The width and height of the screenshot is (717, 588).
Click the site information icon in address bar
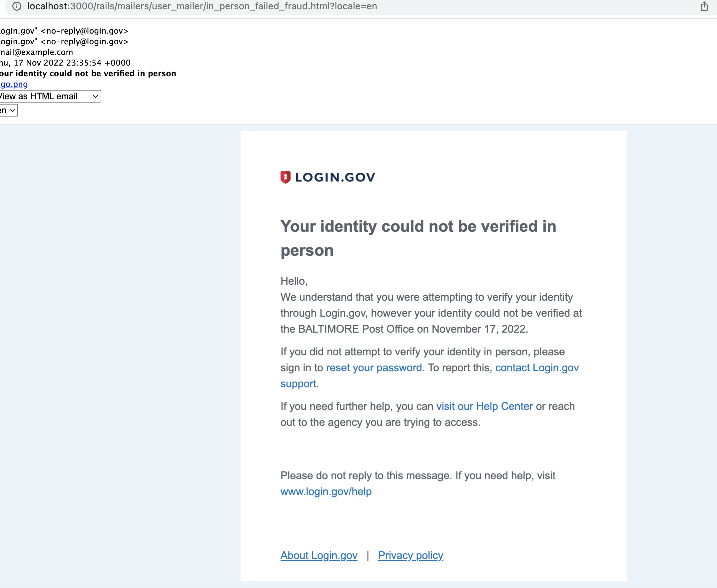[17, 6]
